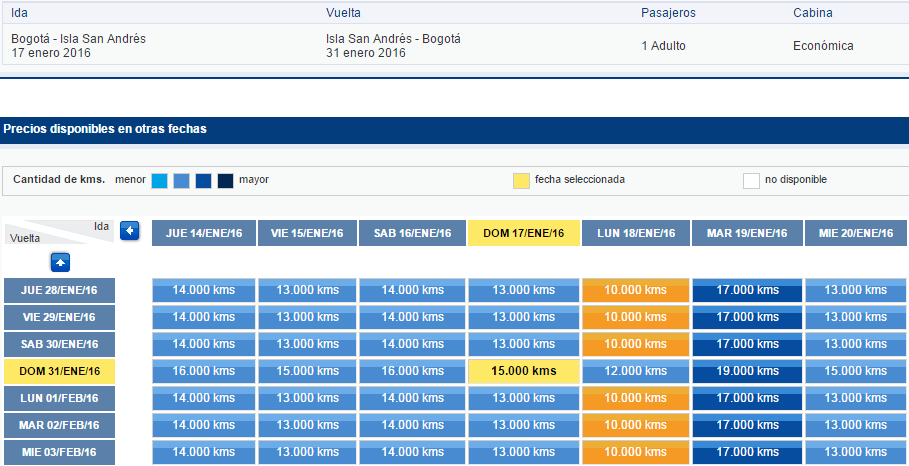Viewport: 909px width, 466px height.
Task: Select return row MIE 03/FEB/16
Action: coord(59,452)
